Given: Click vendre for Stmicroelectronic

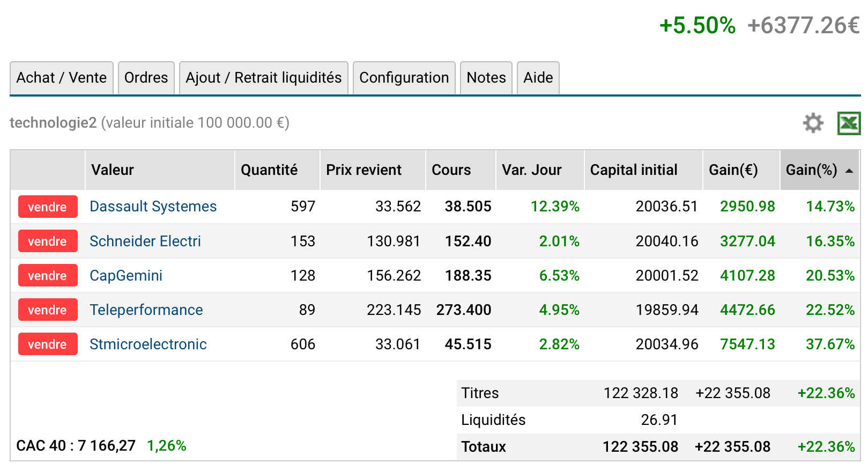Looking at the screenshot, I should (x=48, y=344).
